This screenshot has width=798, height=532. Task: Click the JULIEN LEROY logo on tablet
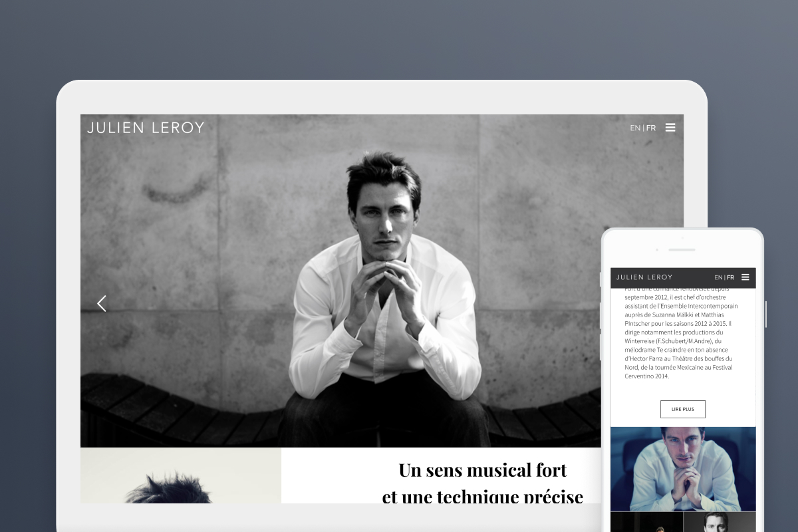click(146, 128)
